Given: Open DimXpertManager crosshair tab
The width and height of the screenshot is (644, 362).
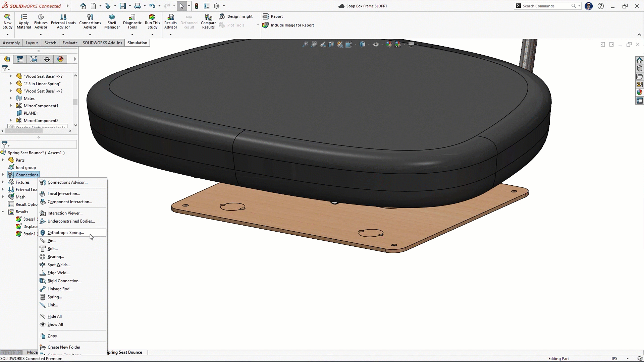Looking at the screenshot, I should [x=47, y=59].
